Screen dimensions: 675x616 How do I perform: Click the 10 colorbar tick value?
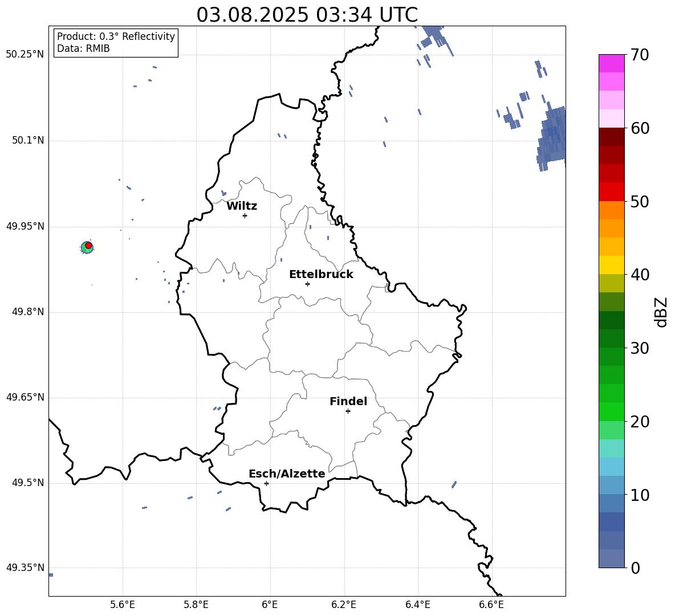tap(640, 495)
